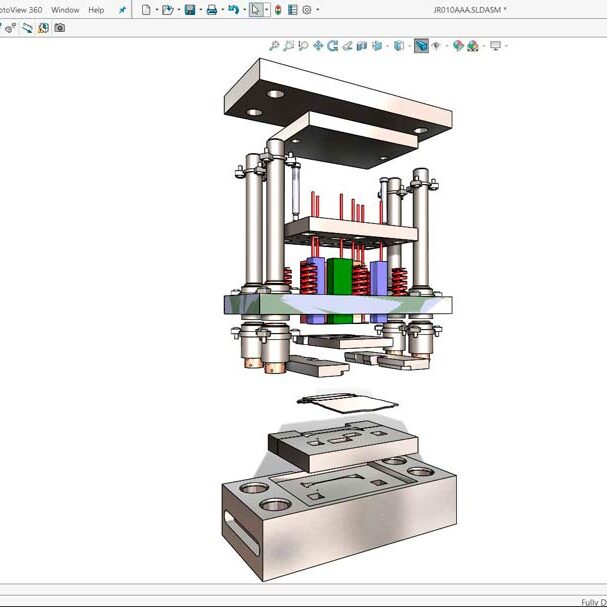607x607 pixels.
Task: Open the Window menu
Action: point(65,10)
